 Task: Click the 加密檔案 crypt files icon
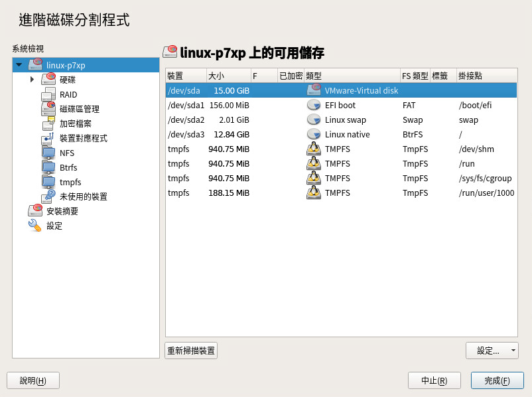click(48, 123)
